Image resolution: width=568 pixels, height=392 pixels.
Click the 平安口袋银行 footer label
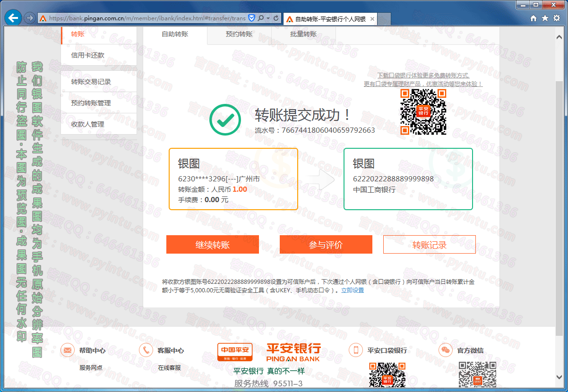(387, 350)
